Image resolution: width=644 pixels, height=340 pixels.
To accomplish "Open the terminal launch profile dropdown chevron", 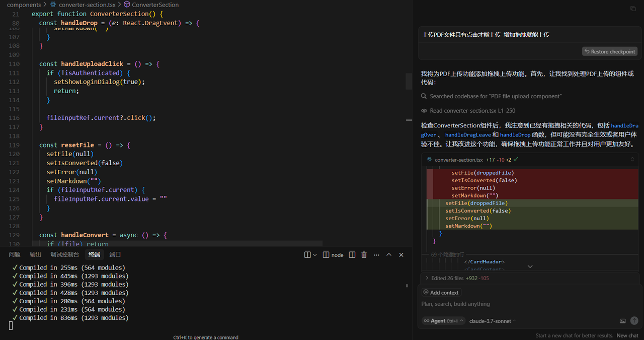I will pyautogui.click(x=315, y=255).
